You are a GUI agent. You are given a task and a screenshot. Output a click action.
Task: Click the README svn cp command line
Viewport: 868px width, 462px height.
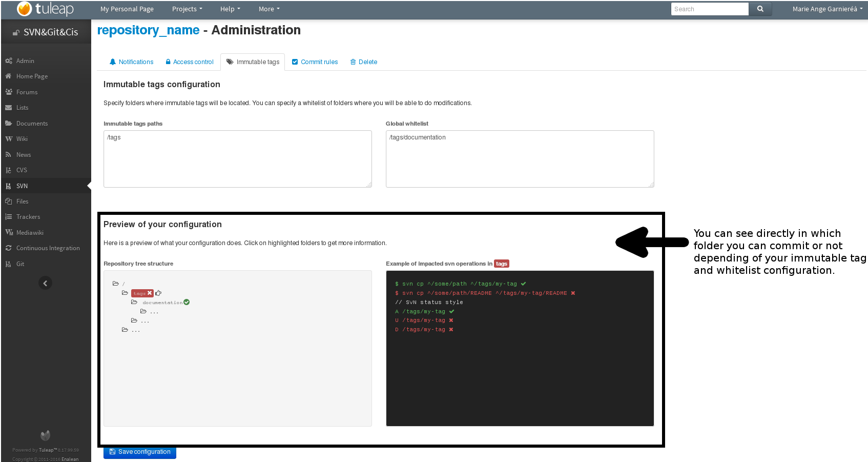[x=485, y=293]
